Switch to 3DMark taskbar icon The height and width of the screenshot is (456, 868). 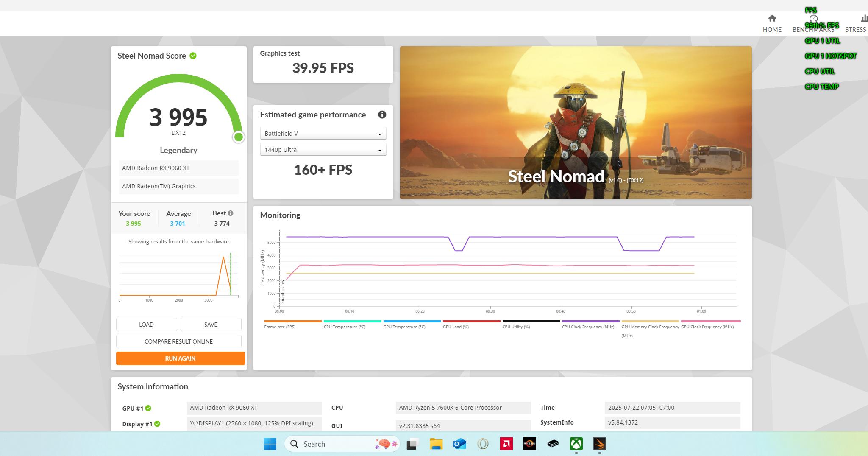pos(599,444)
